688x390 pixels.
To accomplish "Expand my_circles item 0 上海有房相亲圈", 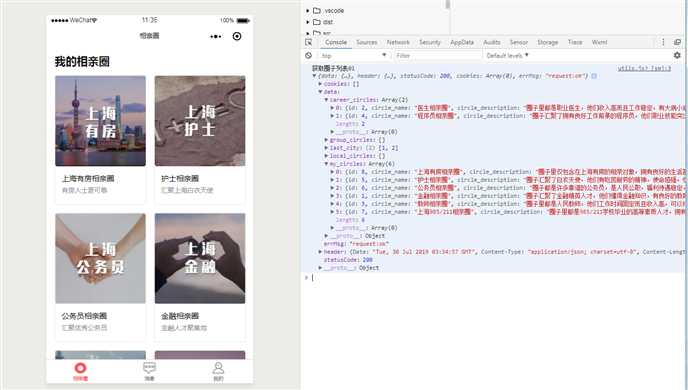I will click(332, 172).
